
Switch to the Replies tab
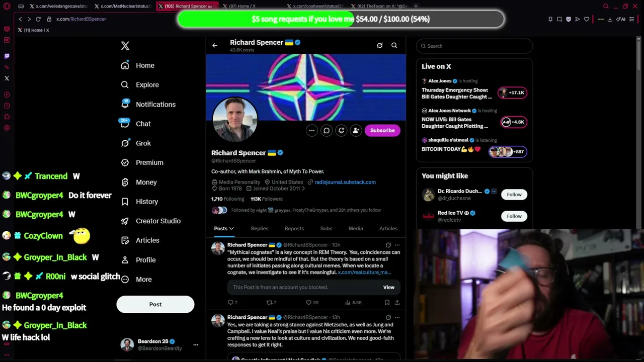click(x=260, y=229)
